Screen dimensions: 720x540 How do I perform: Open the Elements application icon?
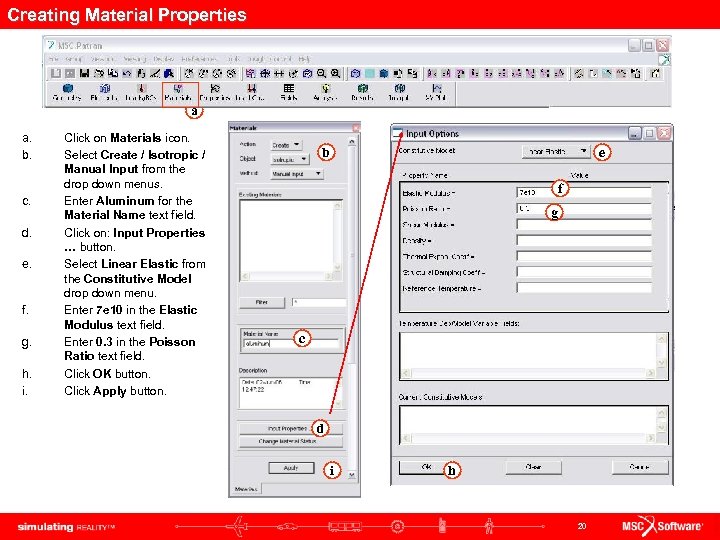point(105,92)
